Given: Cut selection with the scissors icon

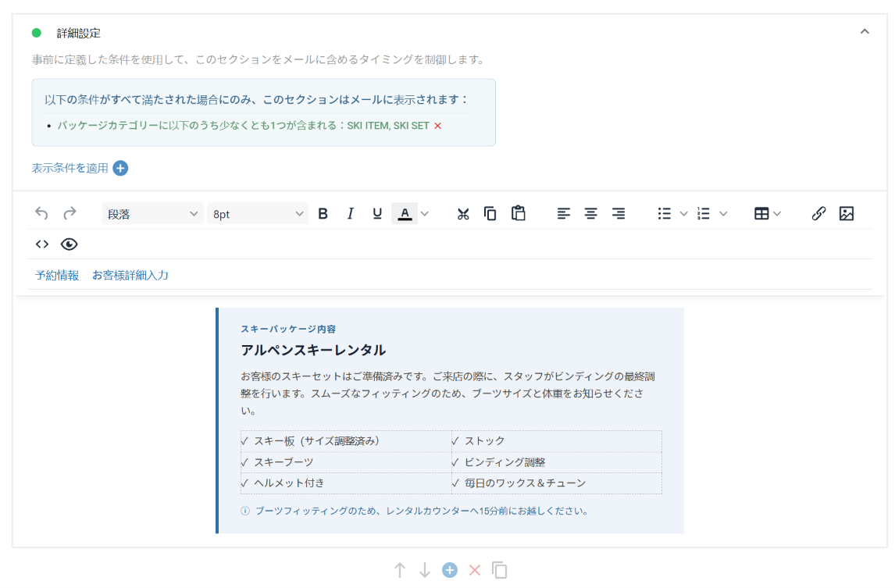Looking at the screenshot, I should pyautogui.click(x=463, y=213).
